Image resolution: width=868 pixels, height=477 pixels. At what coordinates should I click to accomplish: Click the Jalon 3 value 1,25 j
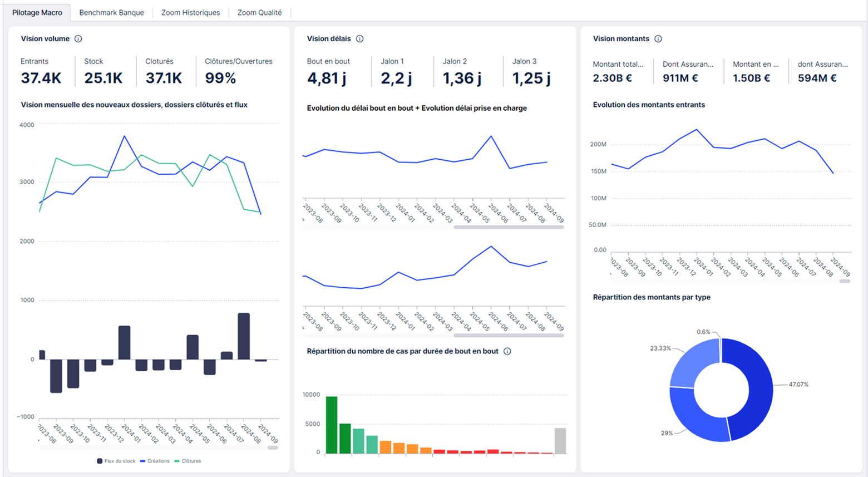pyautogui.click(x=531, y=78)
